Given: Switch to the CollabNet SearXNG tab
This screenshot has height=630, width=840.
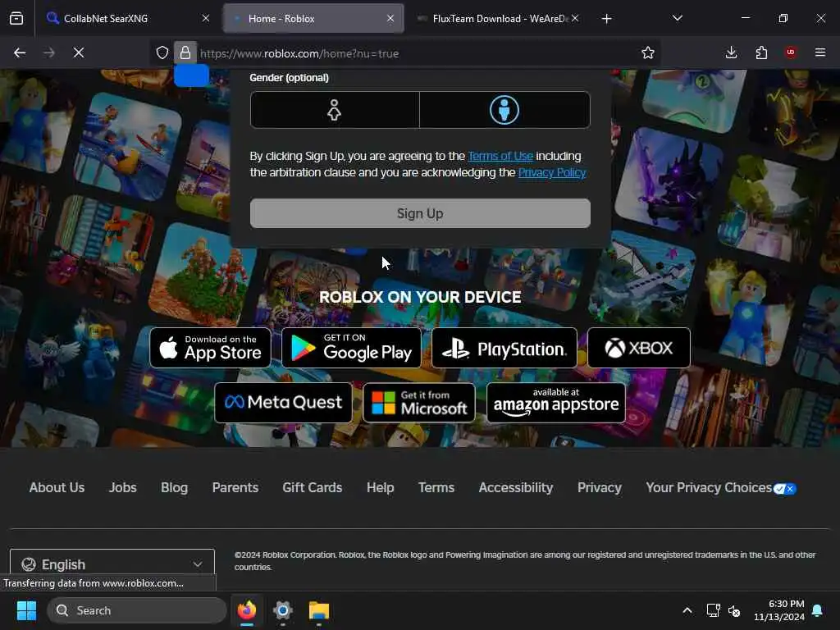Looking at the screenshot, I should 127,18.
